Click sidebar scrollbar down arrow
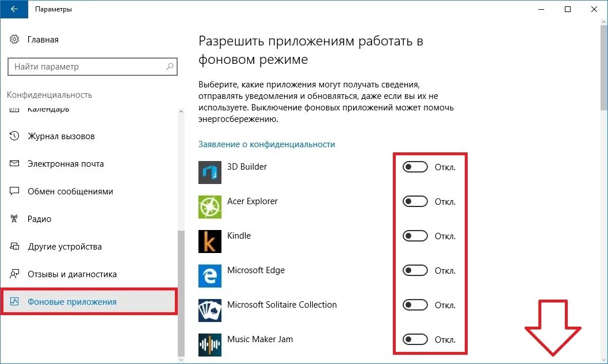Image resolution: width=608 pixels, height=364 pixels. (181, 359)
